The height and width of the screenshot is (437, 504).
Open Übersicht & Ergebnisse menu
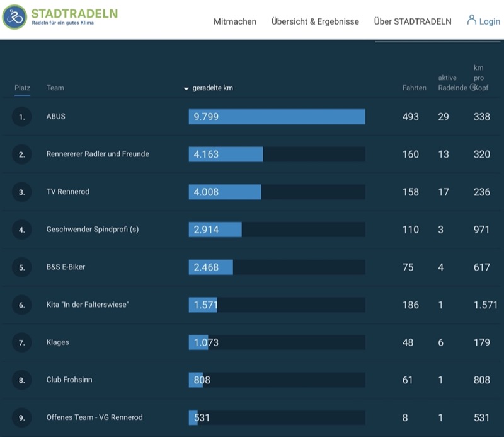click(315, 21)
